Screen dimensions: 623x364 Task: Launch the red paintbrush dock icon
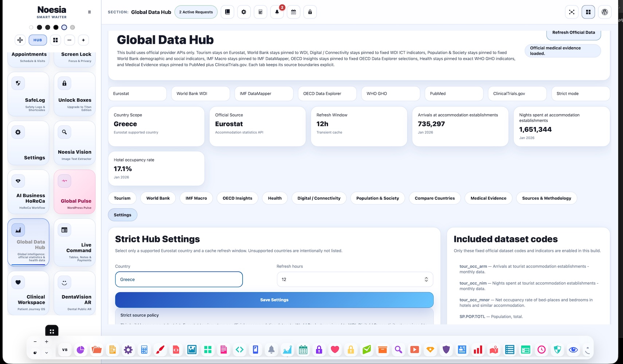(160, 350)
